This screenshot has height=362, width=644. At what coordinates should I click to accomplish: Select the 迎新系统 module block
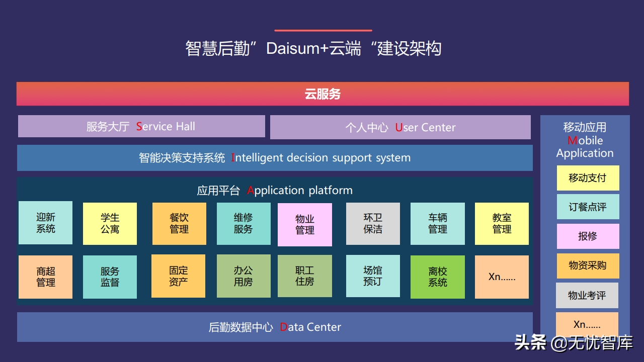pos(45,223)
